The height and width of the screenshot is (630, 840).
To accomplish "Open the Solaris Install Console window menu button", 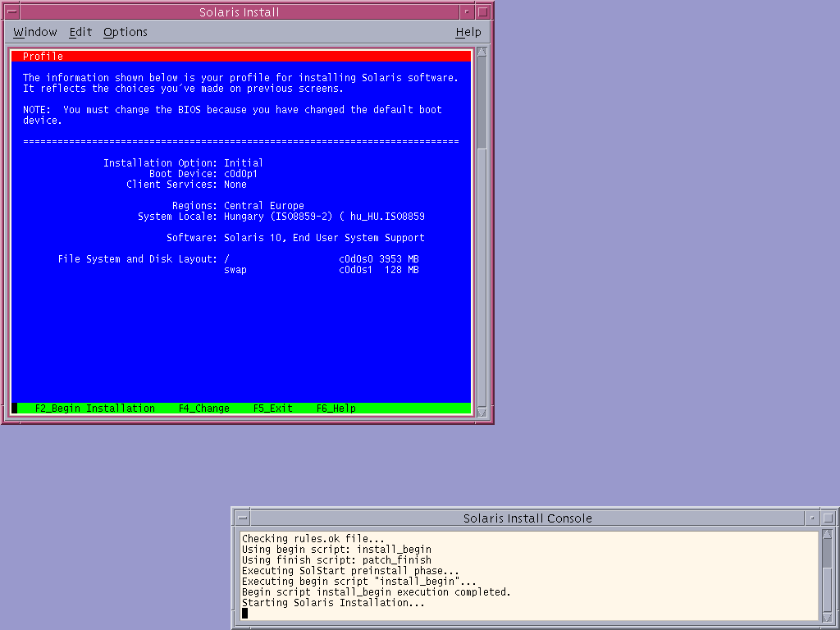I will point(243,518).
